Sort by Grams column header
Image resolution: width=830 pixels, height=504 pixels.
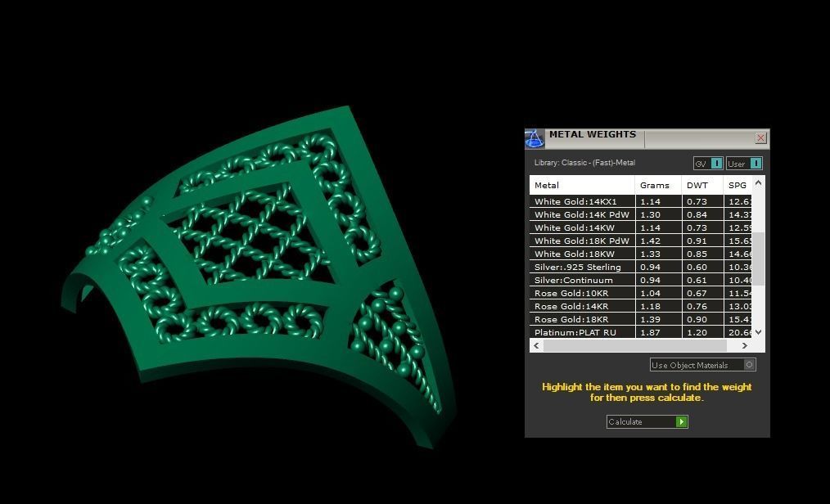point(658,185)
